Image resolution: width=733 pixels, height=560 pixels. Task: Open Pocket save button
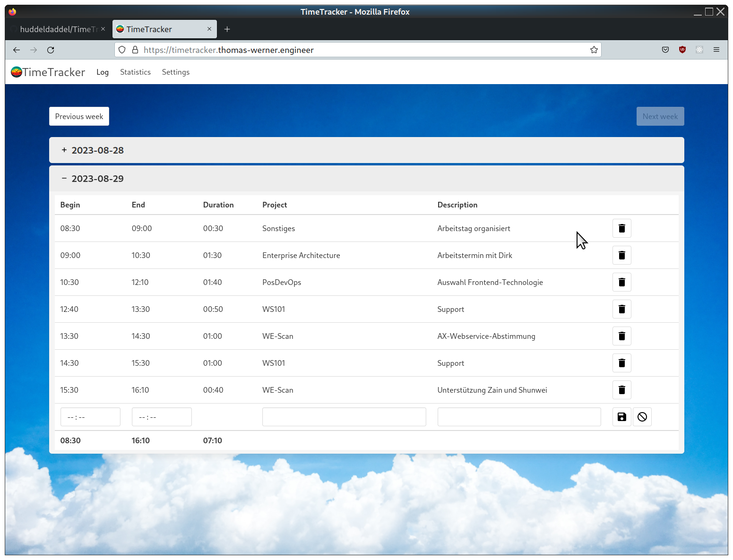(665, 50)
